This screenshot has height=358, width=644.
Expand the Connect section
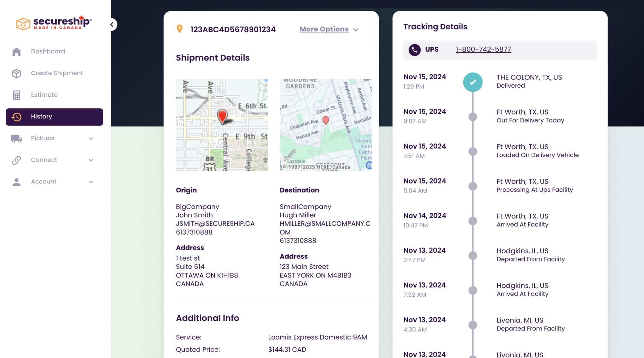pos(91,160)
